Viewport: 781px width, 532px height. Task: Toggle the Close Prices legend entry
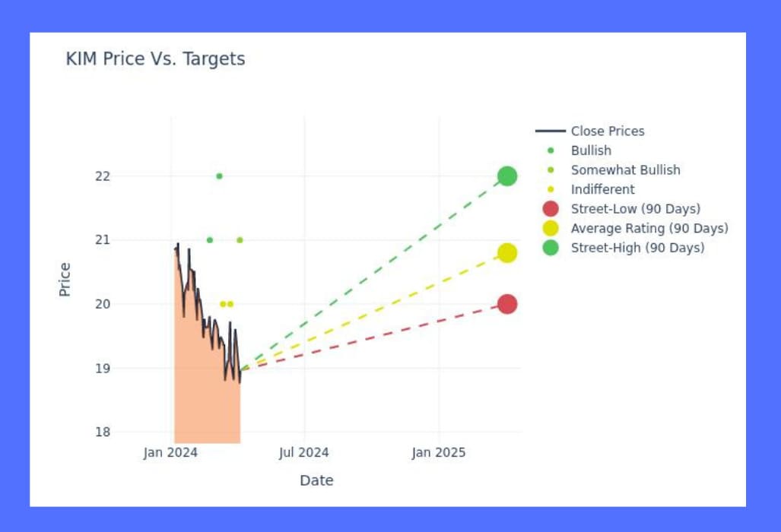607,131
